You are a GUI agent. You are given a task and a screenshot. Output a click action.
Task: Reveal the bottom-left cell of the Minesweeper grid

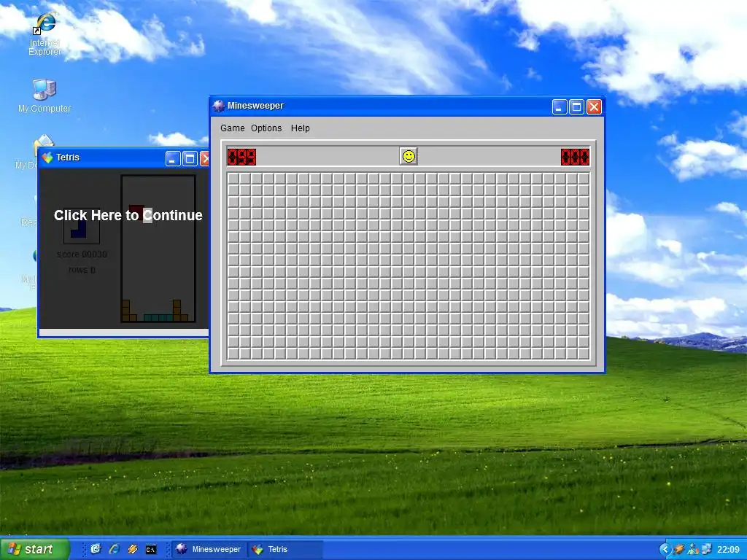(x=233, y=354)
